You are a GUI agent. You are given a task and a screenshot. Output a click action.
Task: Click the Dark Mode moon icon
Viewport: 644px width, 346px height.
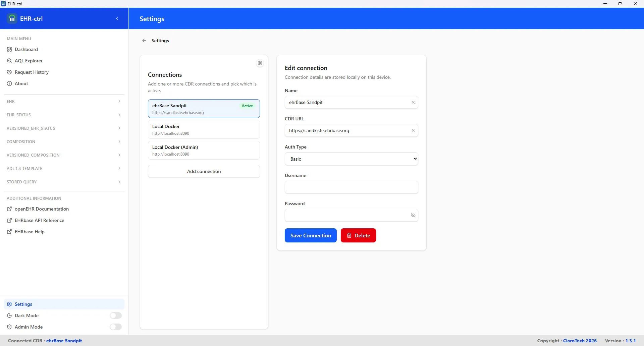[x=9, y=315]
